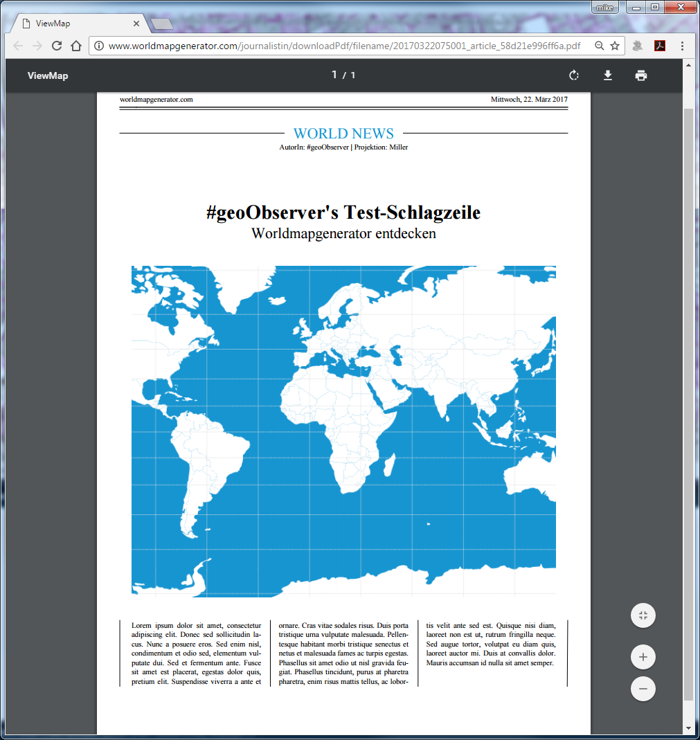700x740 pixels.
Task: Bookmark this page with the star
Action: click(615, 46)
